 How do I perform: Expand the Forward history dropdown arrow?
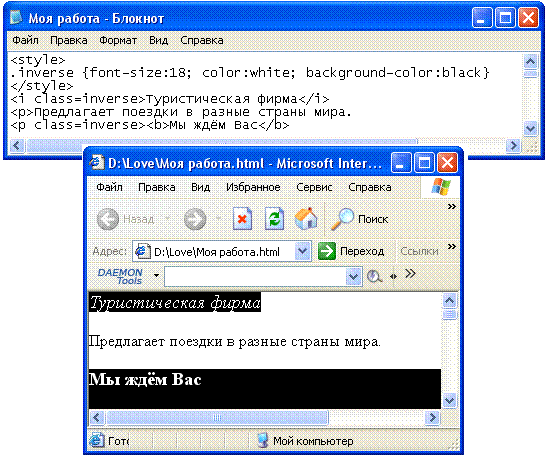pos(218,219)
